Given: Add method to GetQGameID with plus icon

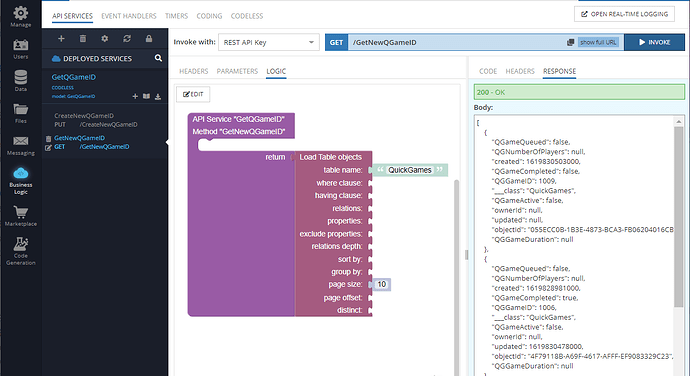Looking at the screenshot, I should (x=135, y=96).
